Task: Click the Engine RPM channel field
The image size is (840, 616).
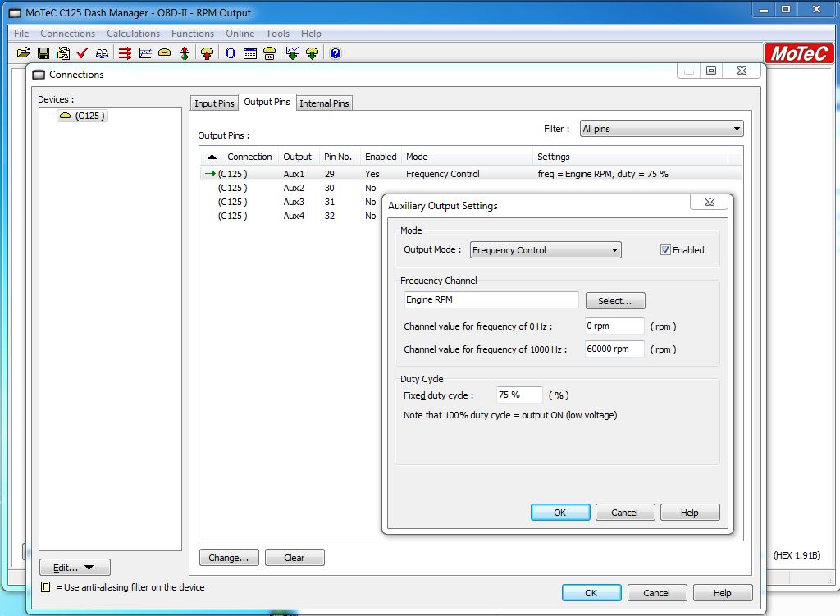Action: point(491,299)
